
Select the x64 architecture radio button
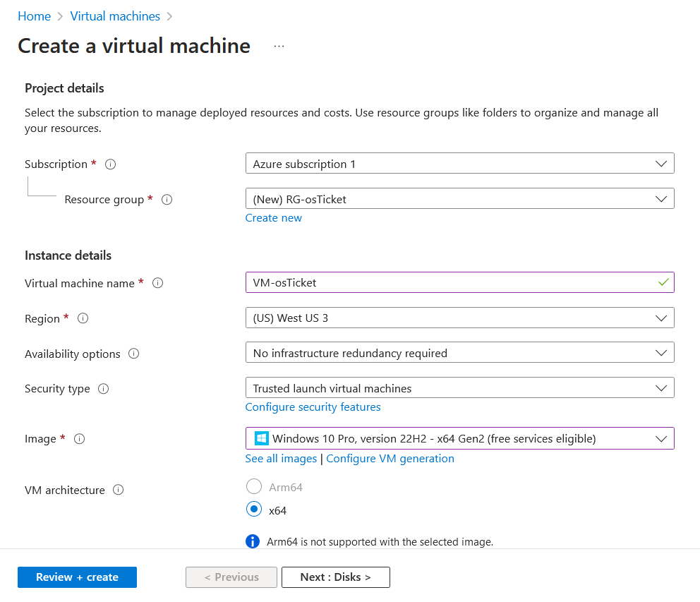click(x=253, y=510)
